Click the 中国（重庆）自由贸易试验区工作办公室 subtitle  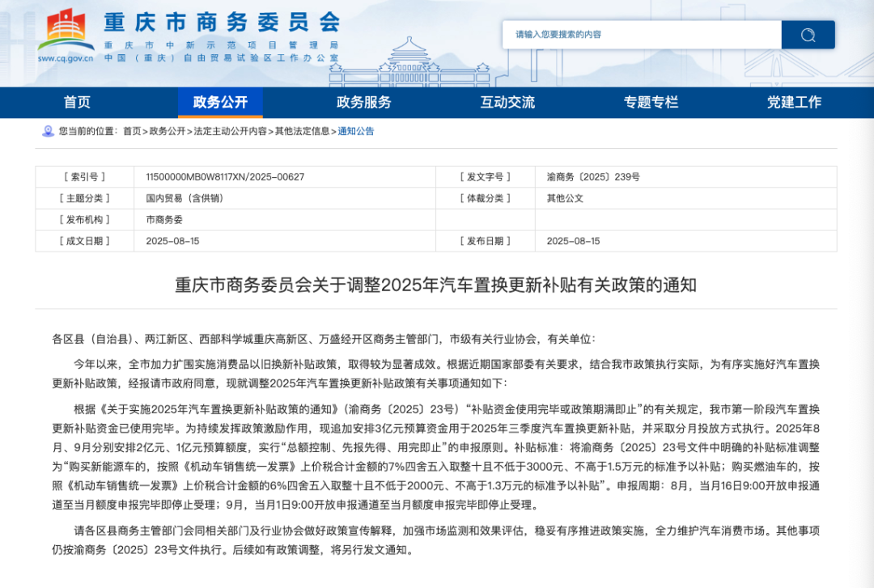point(221,58)
